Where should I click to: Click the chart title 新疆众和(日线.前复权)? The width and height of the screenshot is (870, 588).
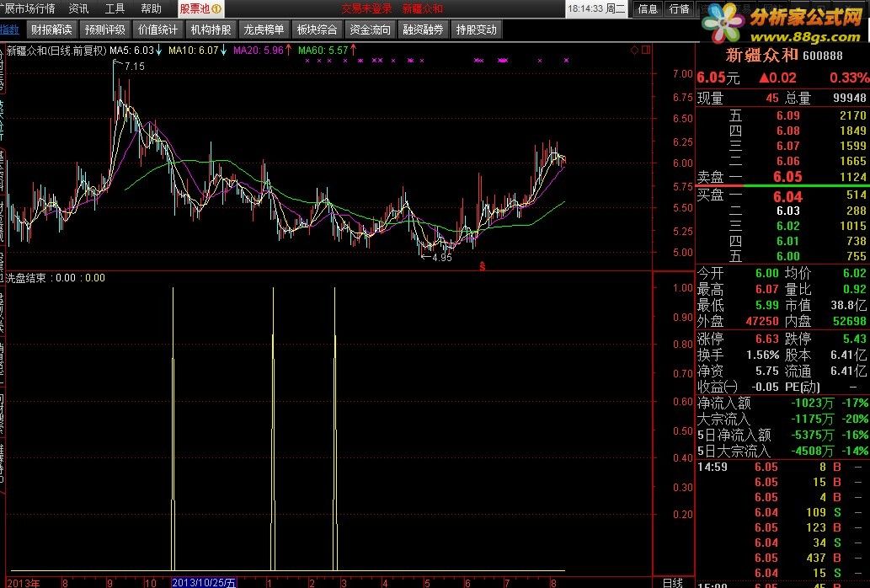tap(56, 51)
